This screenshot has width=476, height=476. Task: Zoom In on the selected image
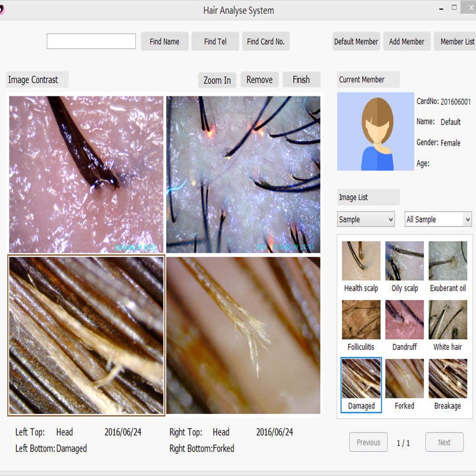pos(217,80)
